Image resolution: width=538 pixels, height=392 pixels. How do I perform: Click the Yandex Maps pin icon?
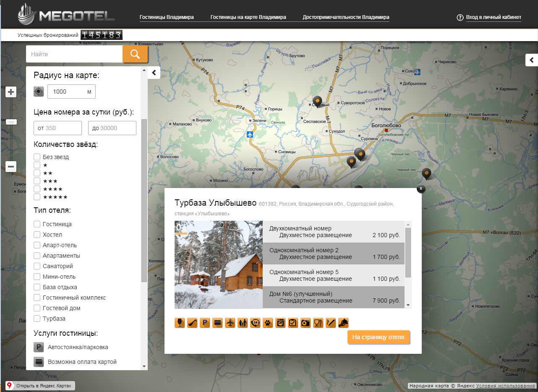(x=9, y=385)
